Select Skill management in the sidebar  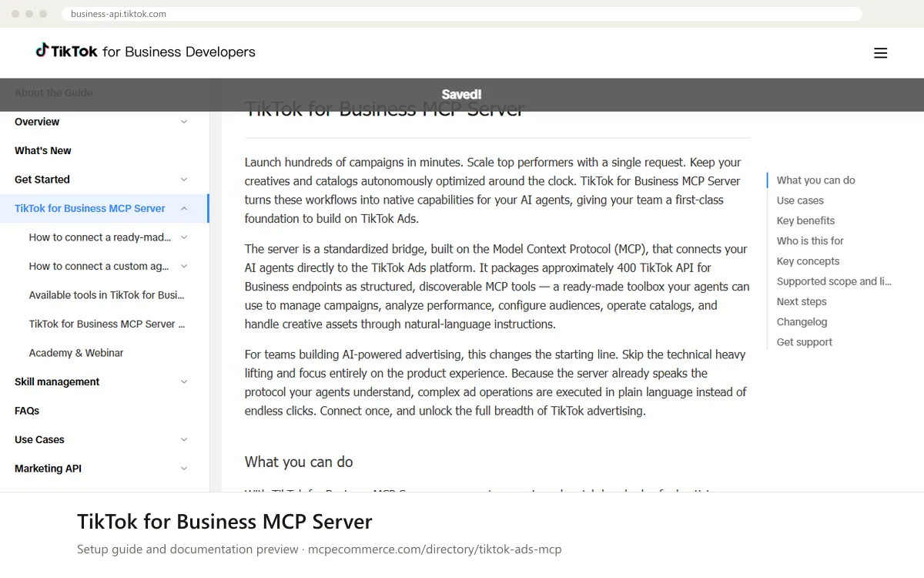(x=57, y=381)
